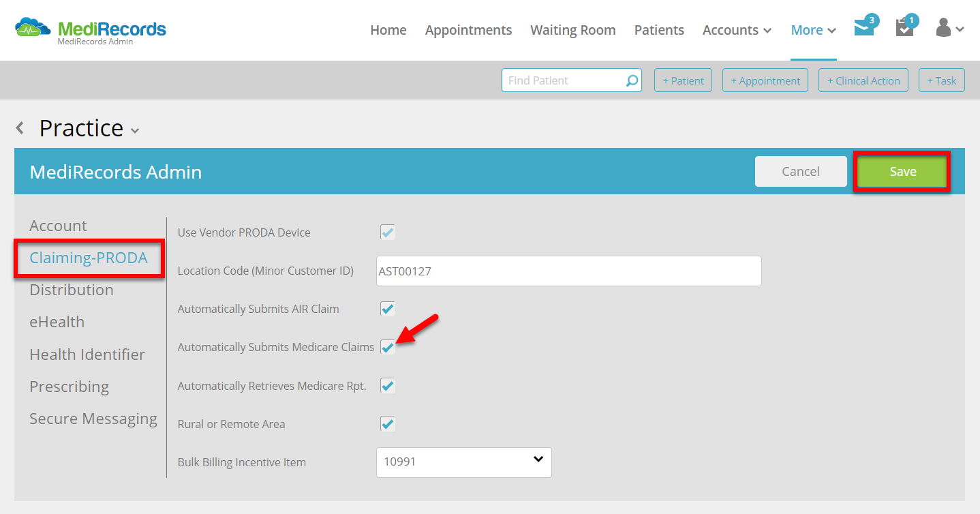Click the Location Code input field
Viewport: 980px width, 514px height.
569,271
